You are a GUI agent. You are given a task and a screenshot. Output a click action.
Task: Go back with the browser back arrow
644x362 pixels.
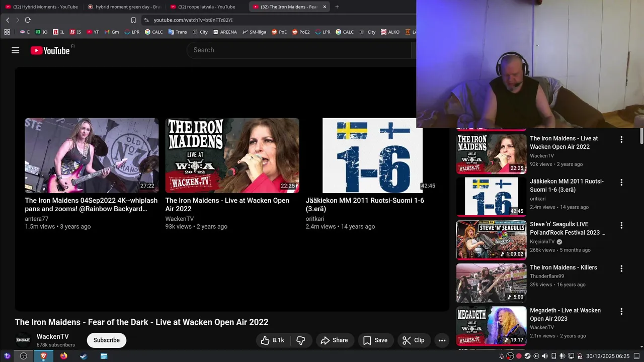(8, 20)
